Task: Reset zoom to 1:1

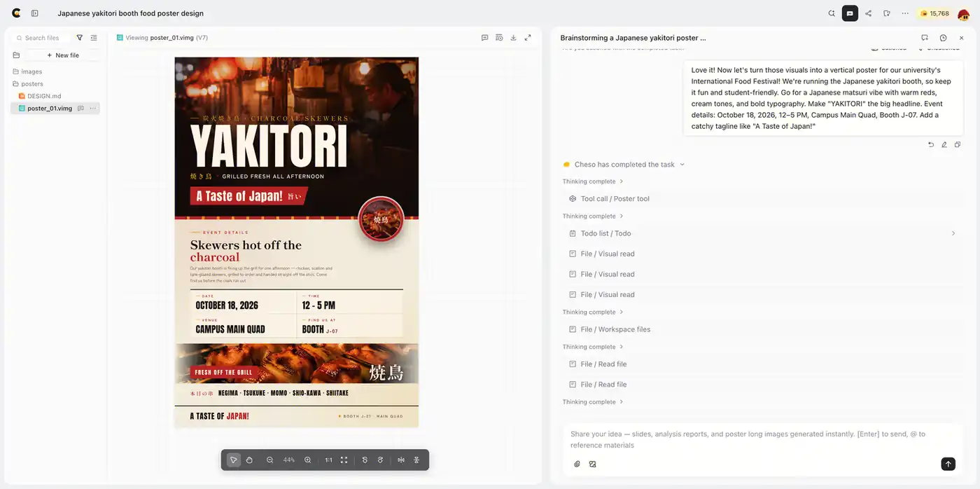Action: pyautogui.click(x=328, y=460)
